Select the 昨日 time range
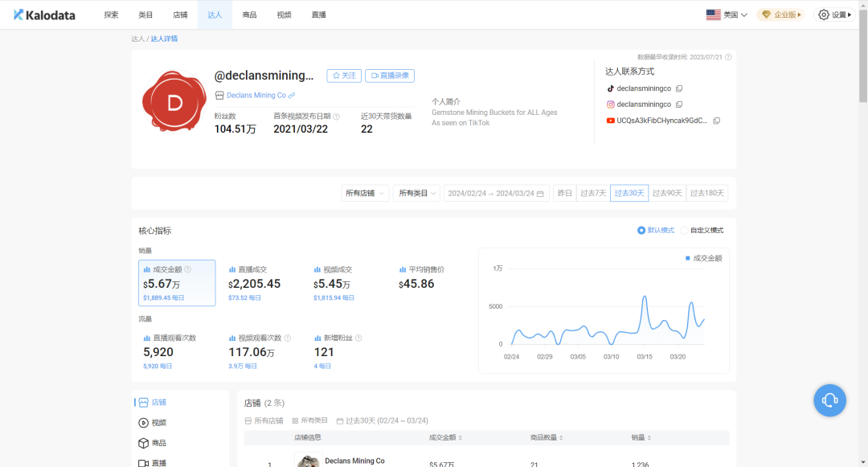Viewport: 868px width, 467px height. coord(565,193)
